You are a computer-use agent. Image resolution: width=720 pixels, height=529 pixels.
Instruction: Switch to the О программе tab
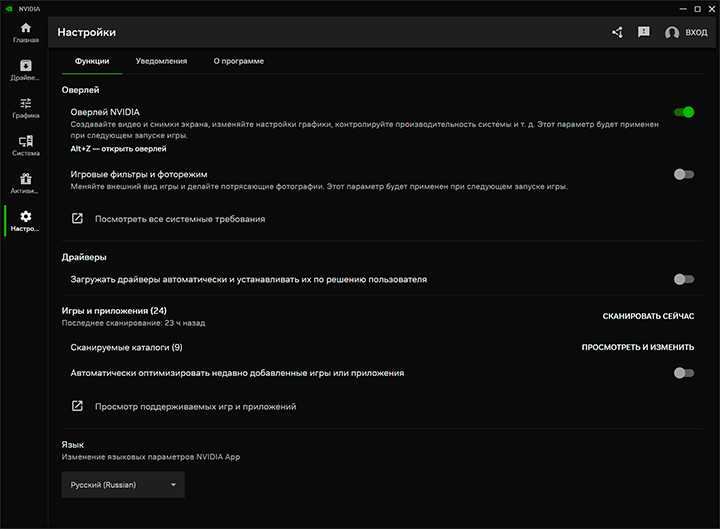click(238, 61)
